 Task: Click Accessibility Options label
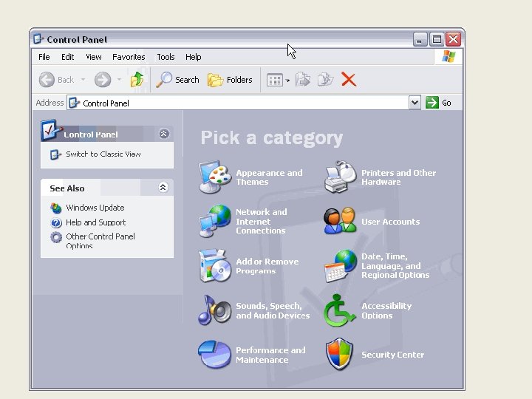pos(386,310)
